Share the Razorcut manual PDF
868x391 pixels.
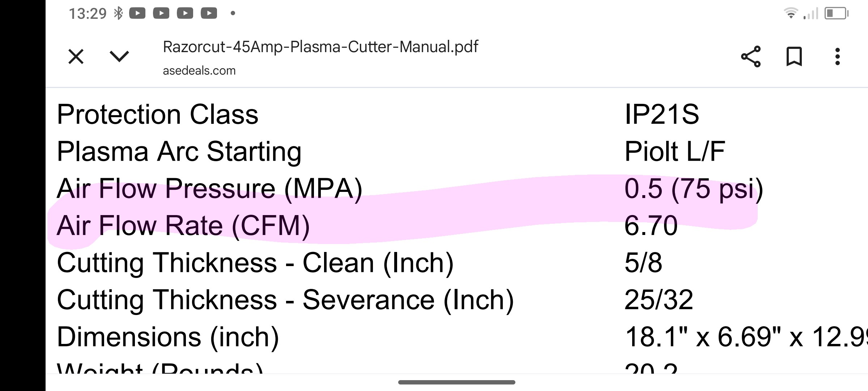point(751,57)
